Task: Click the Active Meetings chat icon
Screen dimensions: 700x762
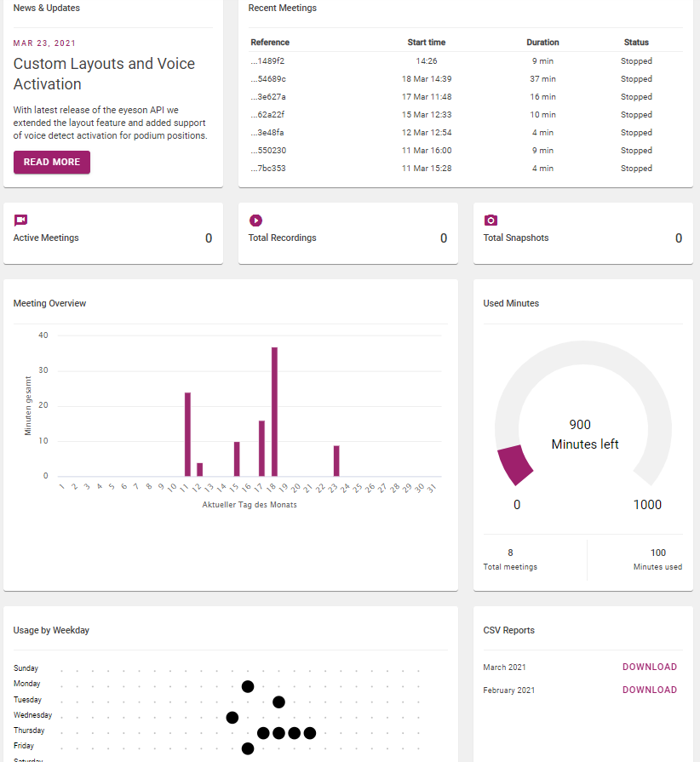Action: coord(20,221)
